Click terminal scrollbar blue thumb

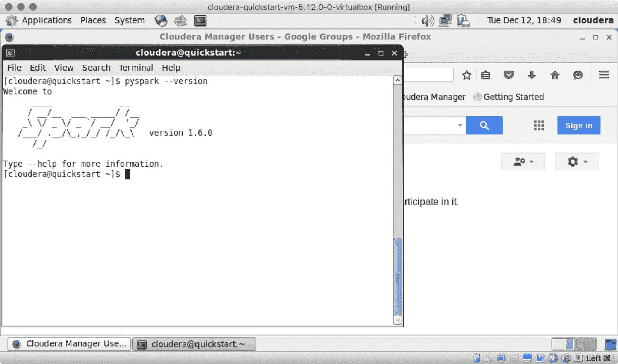click(x=397, y=276)
